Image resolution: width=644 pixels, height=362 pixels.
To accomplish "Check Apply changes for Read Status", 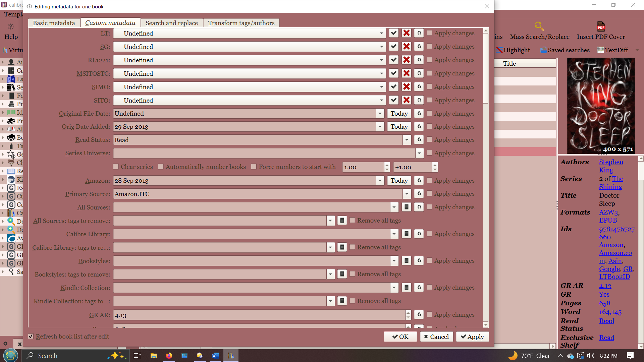I will click(x=429, y=140).
